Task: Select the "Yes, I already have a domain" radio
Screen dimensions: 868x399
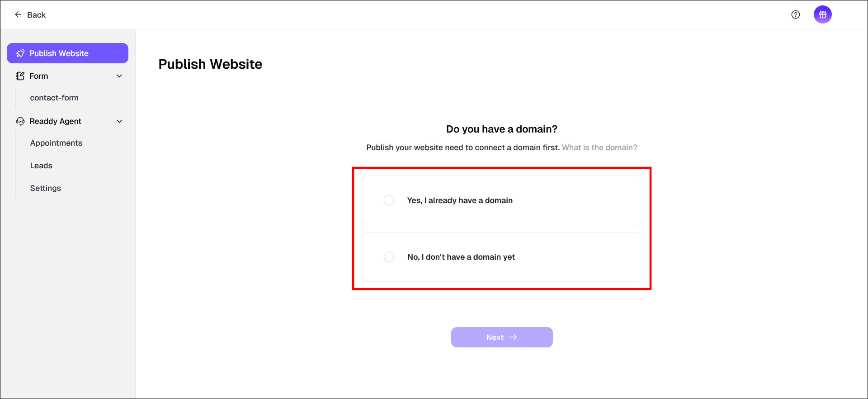Action: click(x=388, y=200)
